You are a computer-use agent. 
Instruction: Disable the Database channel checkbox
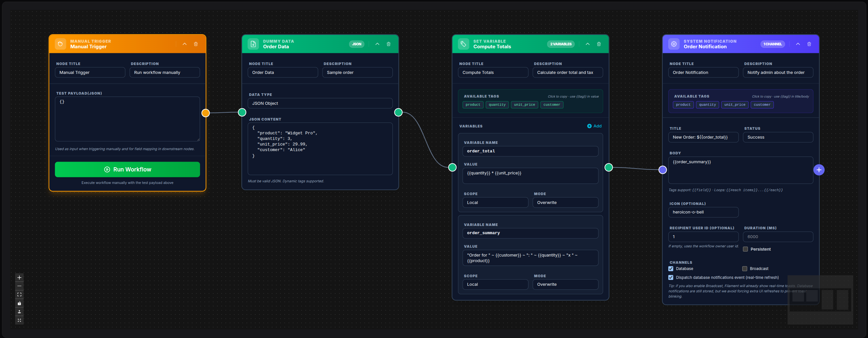coord(671,268)
